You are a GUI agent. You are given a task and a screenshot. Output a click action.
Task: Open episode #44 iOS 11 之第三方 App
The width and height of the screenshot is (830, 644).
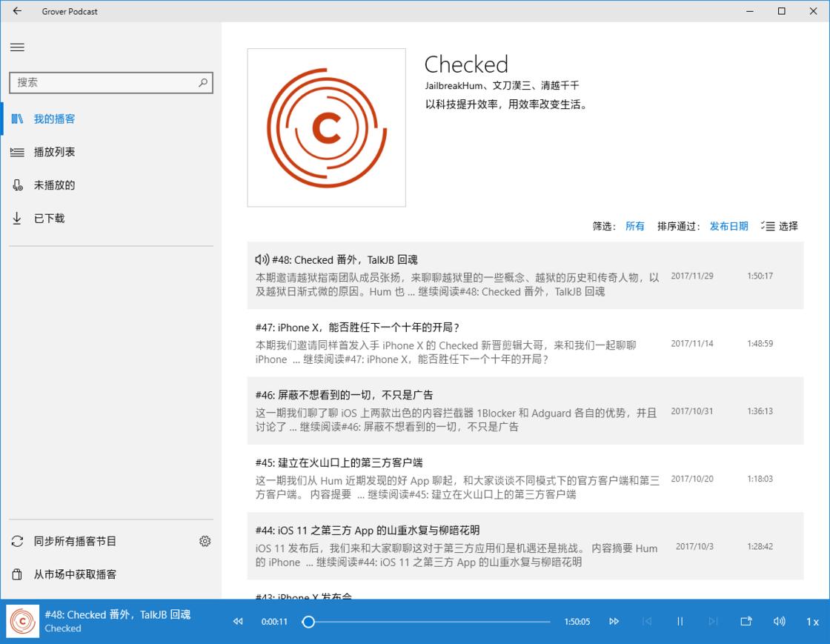point(525,546)
